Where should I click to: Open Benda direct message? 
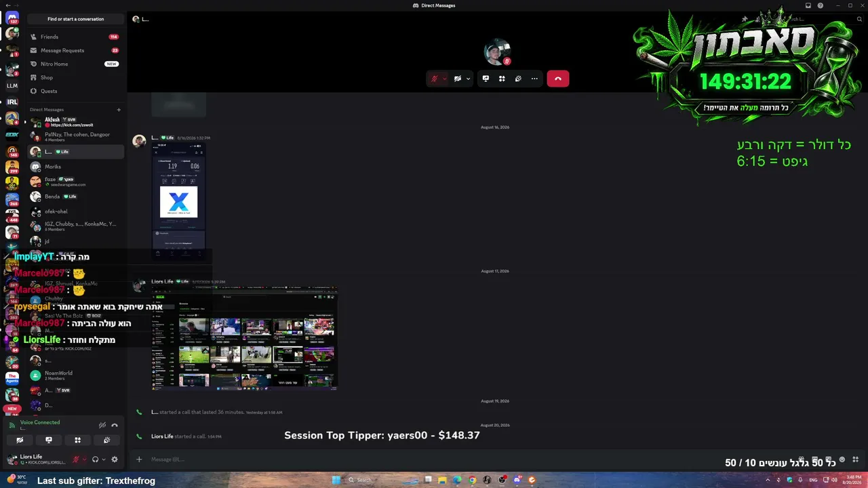click(75, 197)
